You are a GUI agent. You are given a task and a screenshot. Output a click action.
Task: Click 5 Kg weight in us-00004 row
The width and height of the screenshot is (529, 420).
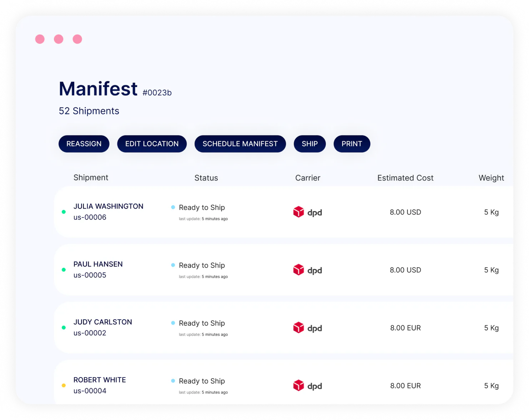point(492,386)
